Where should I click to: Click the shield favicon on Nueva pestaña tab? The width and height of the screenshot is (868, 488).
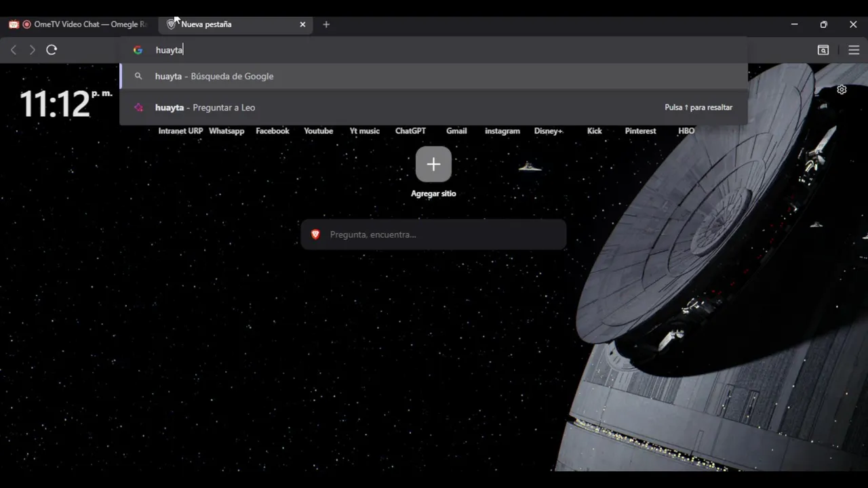click(x=171, y=24)
